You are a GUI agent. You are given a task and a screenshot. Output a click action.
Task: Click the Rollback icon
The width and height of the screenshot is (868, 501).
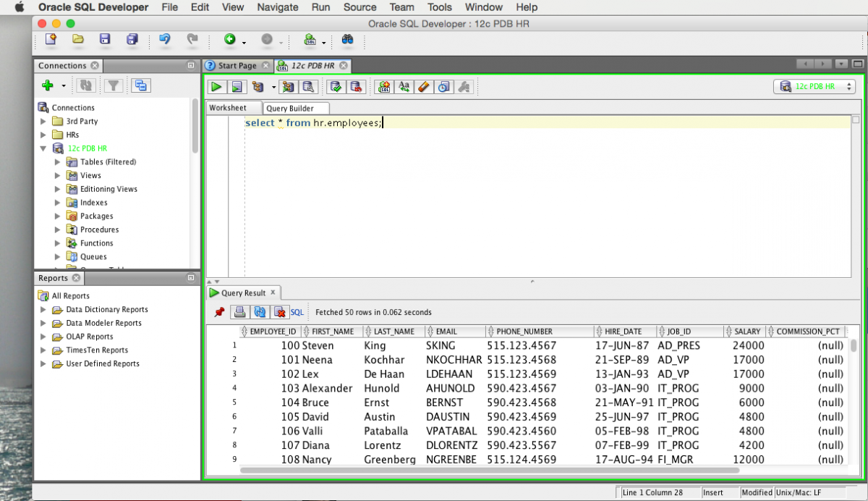[355, 87]
